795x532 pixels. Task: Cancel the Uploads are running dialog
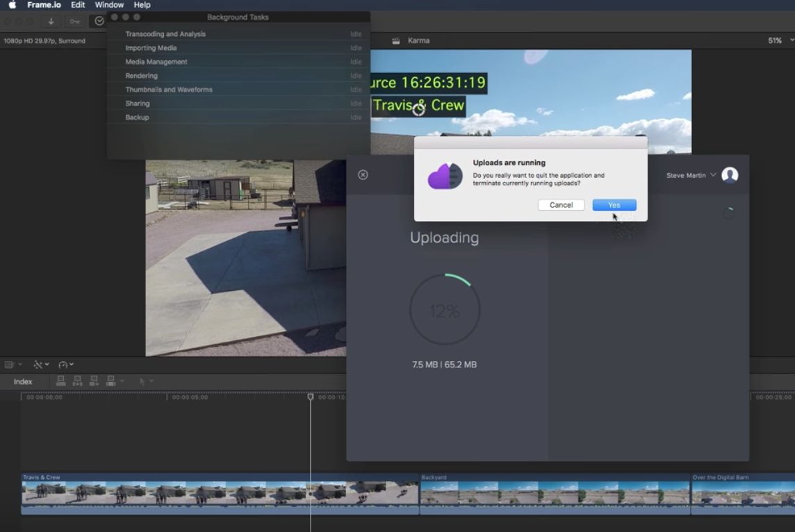[561, 205]
